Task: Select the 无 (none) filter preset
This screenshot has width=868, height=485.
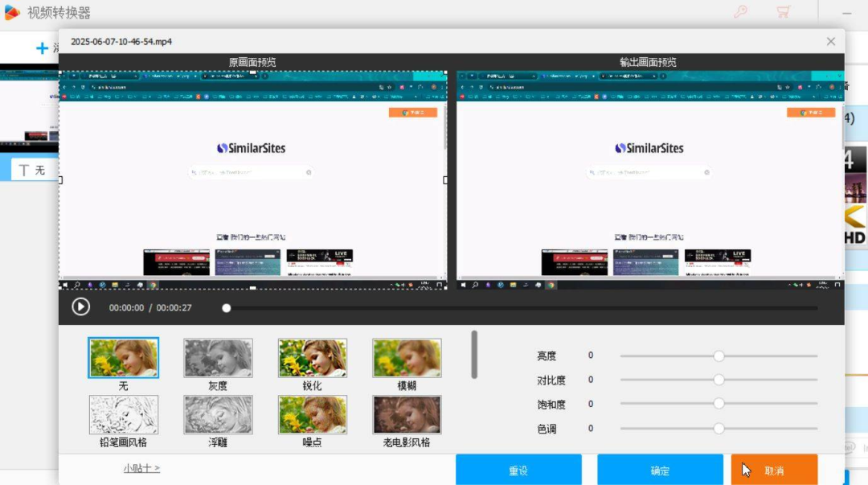Action: 123,357
